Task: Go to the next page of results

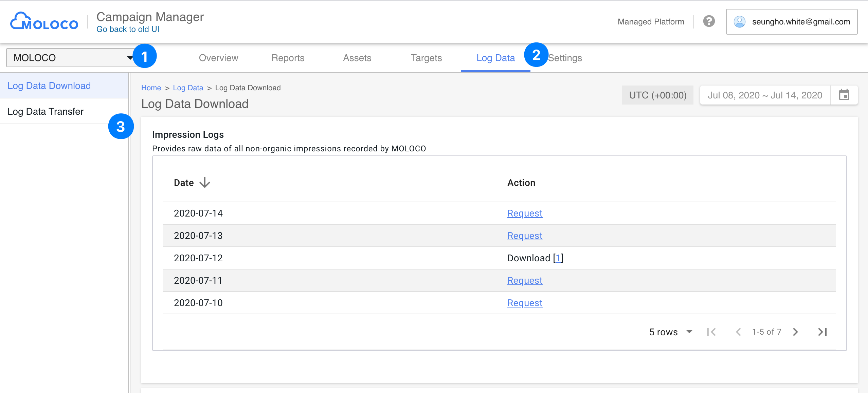Action: 795,332
